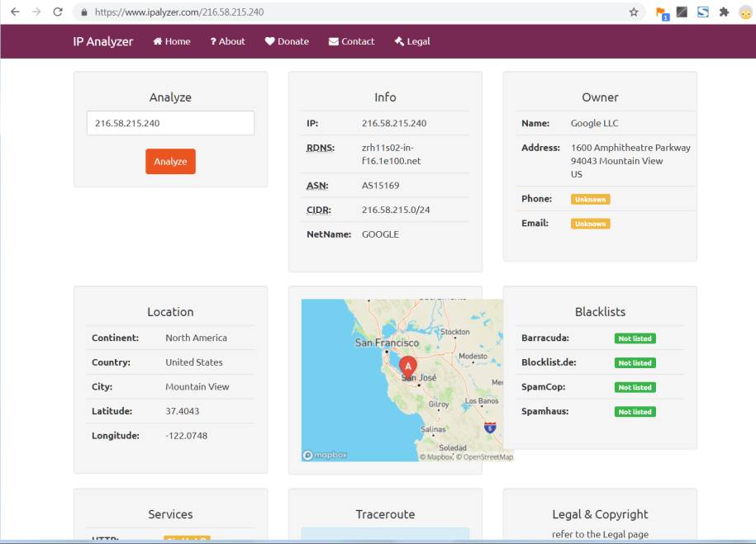This screenshot has height=544, width=756.
Task: Click the browser back arrow
Action: pos(15,12)
